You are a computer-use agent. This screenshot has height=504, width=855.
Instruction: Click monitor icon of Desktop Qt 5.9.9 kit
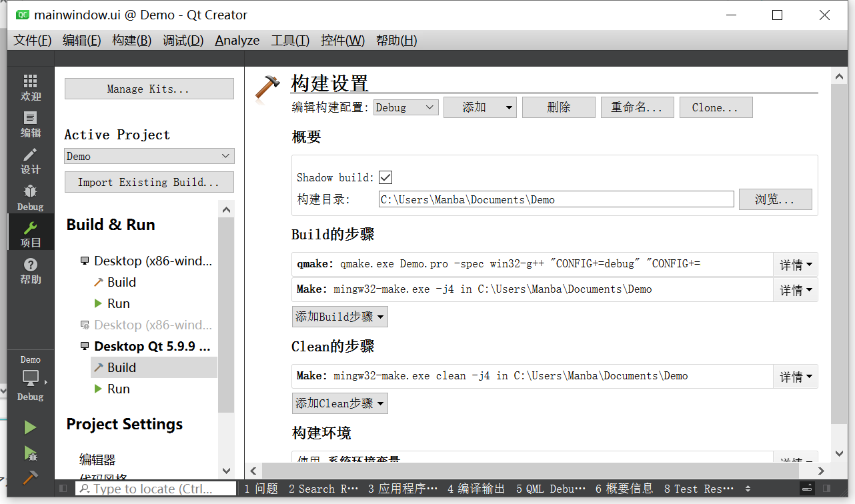coord(85,347)
